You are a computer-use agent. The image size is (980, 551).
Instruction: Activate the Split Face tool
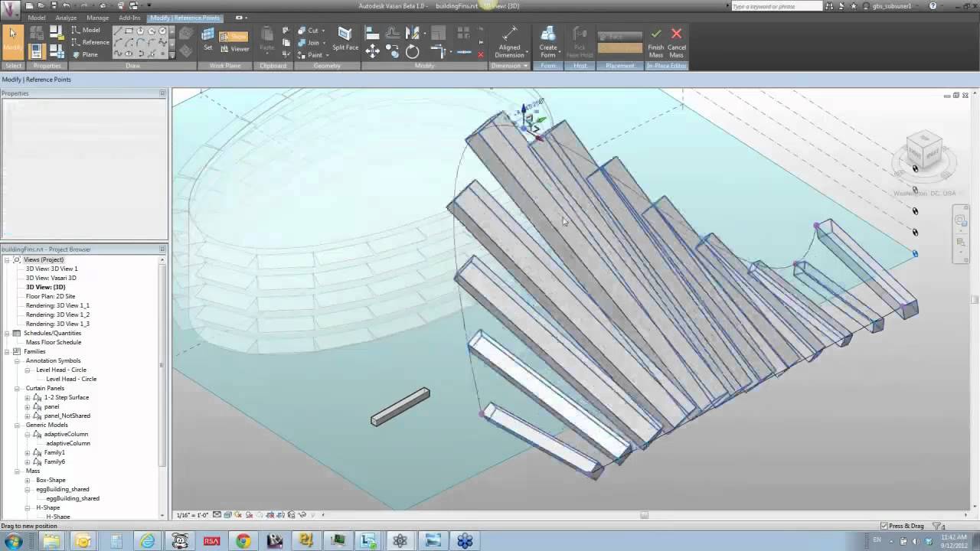click(344, 38)
